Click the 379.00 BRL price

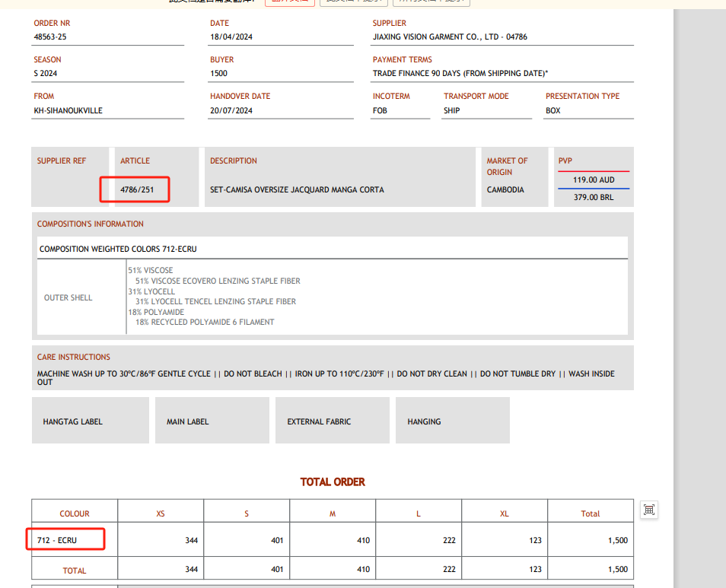[x=594, y=198]
